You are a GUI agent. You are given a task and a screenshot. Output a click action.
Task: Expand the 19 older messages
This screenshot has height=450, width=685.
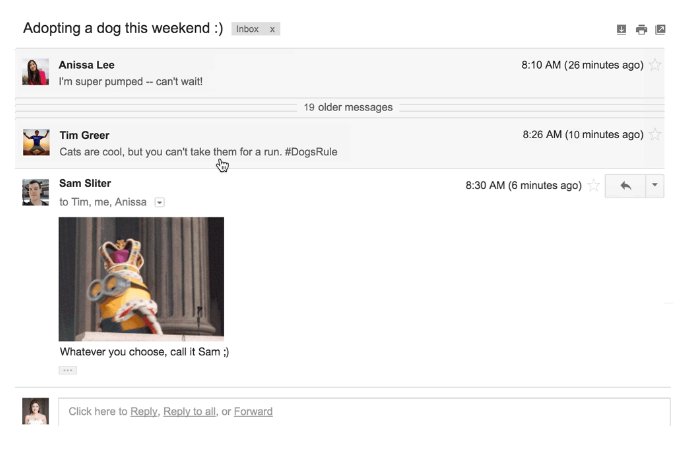click(x=348, y=107)
